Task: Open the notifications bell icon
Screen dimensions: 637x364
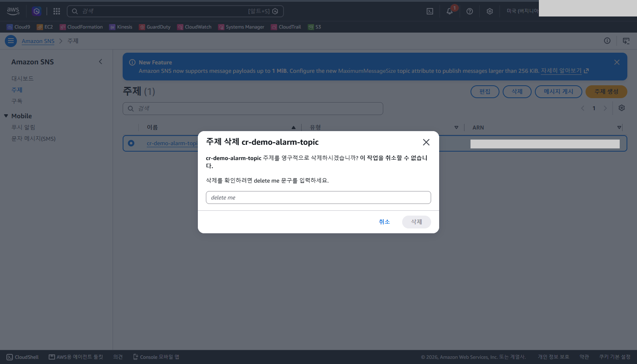Action: 450,11
